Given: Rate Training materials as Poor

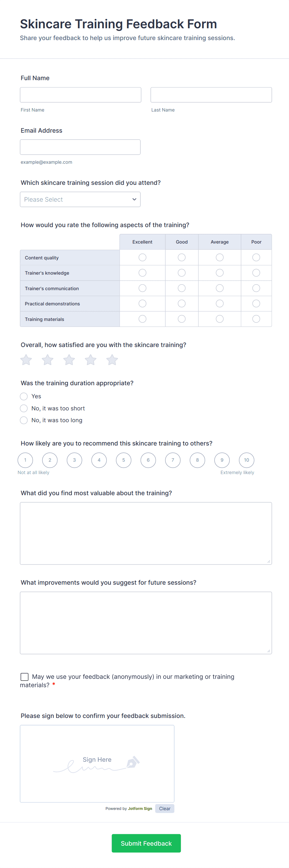Looking at the screenshot, I should tap(256, 318).
